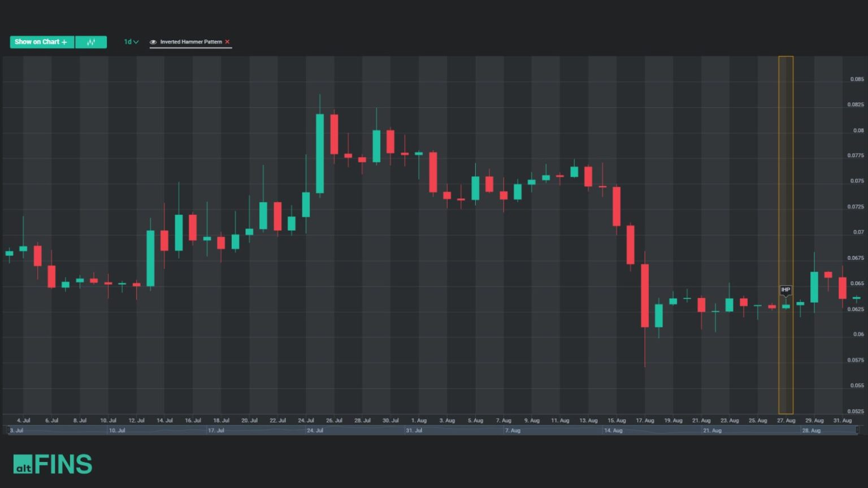The width and height of the screenshot is (868, 488).
Task: Click the eye icon next to Inverted Hammer Pattern
Action: click(x=152, y=42)
